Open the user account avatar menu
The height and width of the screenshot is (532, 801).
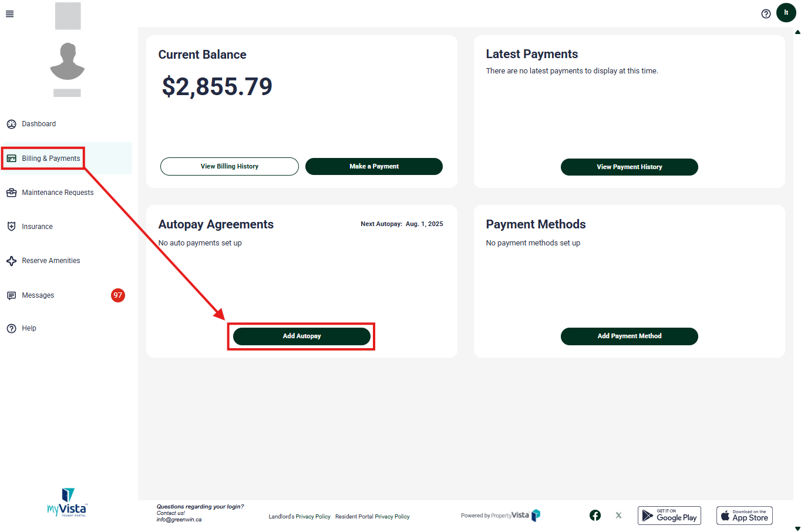pyautogui.click(x=786, y=12)
